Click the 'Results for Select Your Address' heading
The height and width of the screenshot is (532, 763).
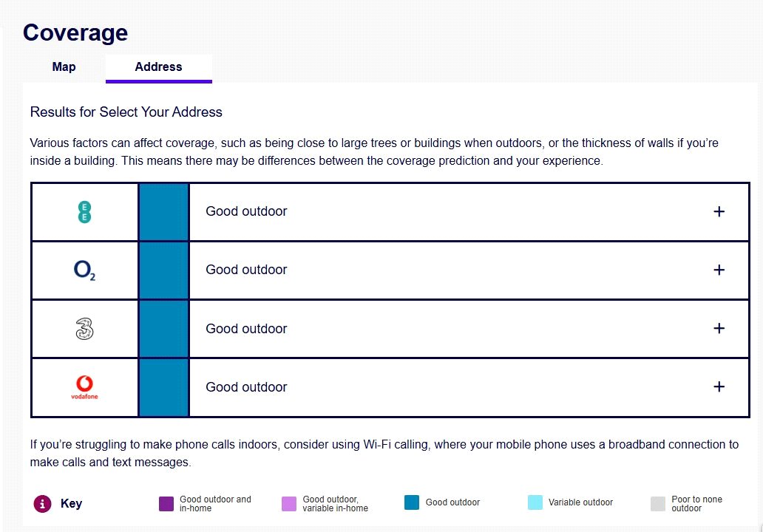[126, 112]
